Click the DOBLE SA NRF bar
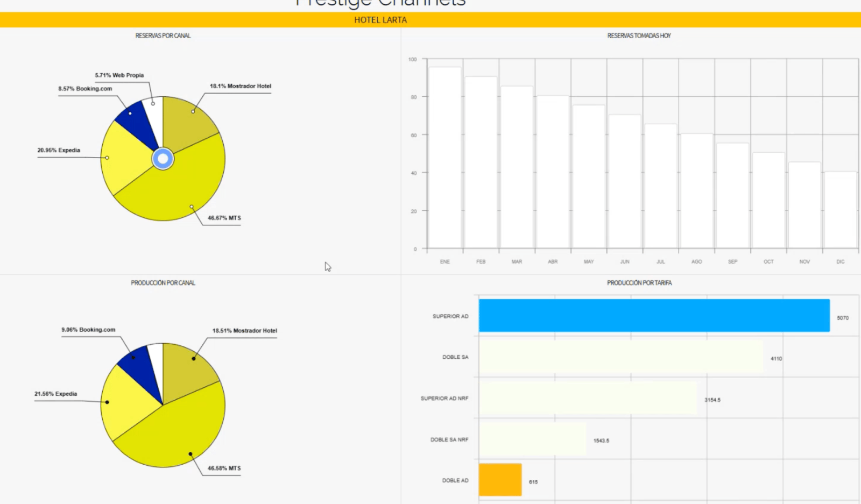 (x=533, y=439)
